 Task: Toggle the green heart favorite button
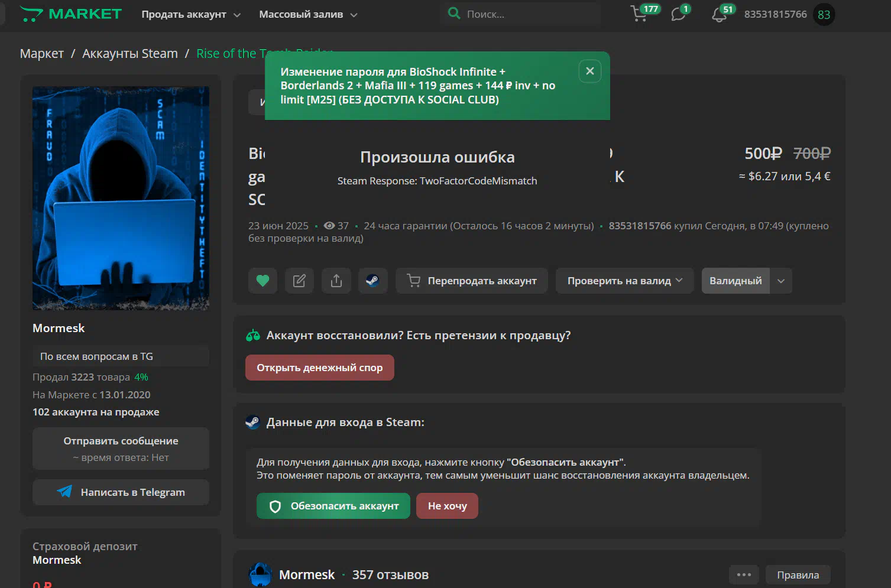tap(263, 281)
